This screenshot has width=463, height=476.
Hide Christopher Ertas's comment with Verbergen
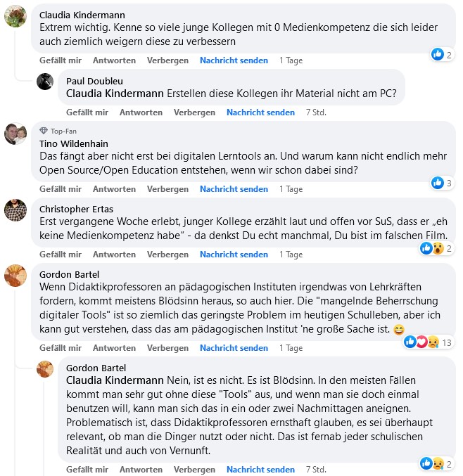click(167, 255)
